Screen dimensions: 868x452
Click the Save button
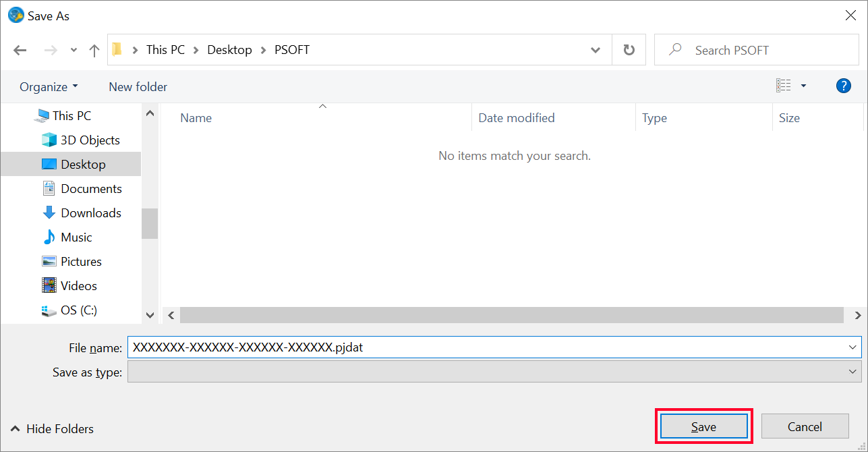pos(703,426)
